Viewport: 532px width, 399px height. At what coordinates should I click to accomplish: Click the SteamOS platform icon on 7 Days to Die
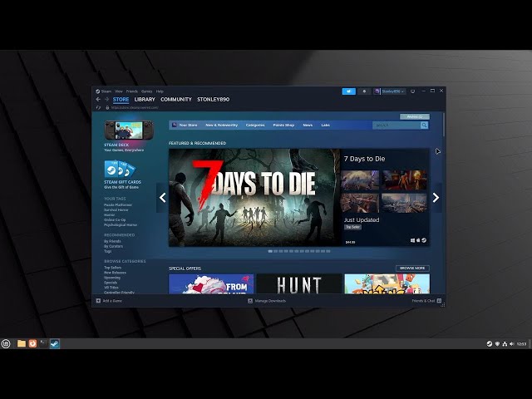pos(424,240)
